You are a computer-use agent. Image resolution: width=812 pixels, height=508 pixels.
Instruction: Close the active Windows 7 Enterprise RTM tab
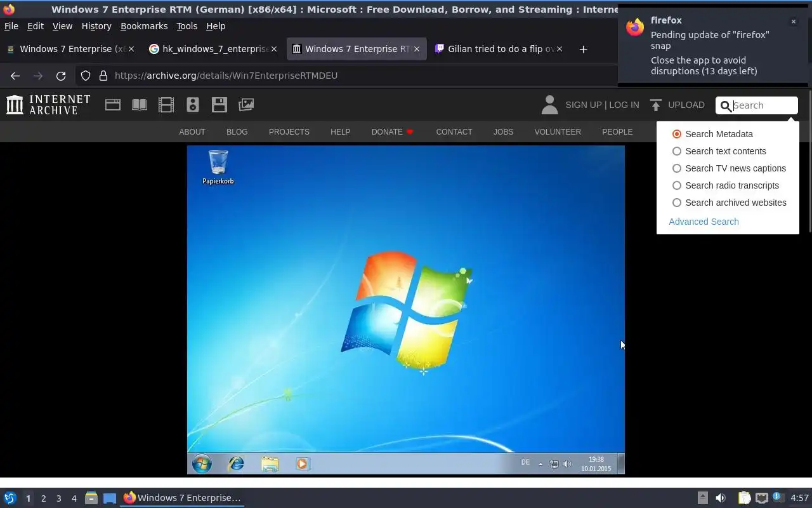(417, 49)
